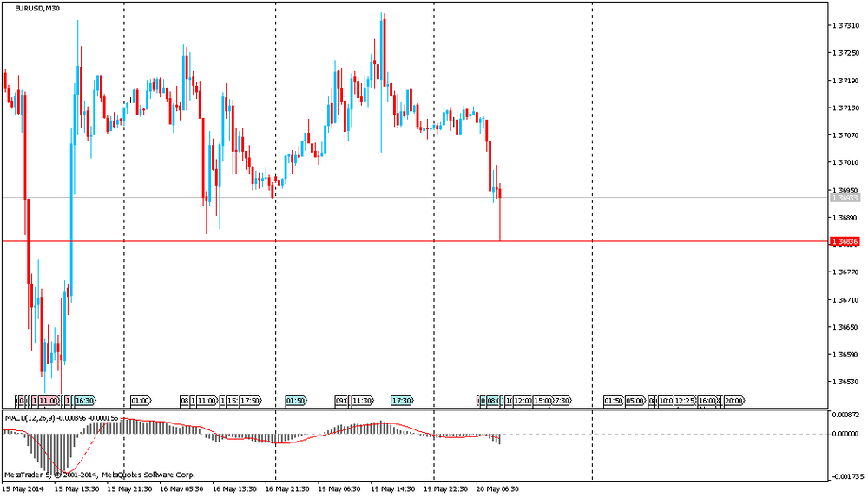
Task: Click the 20:00 event flag
Action: pyautogui.click(x=733, y=401)
